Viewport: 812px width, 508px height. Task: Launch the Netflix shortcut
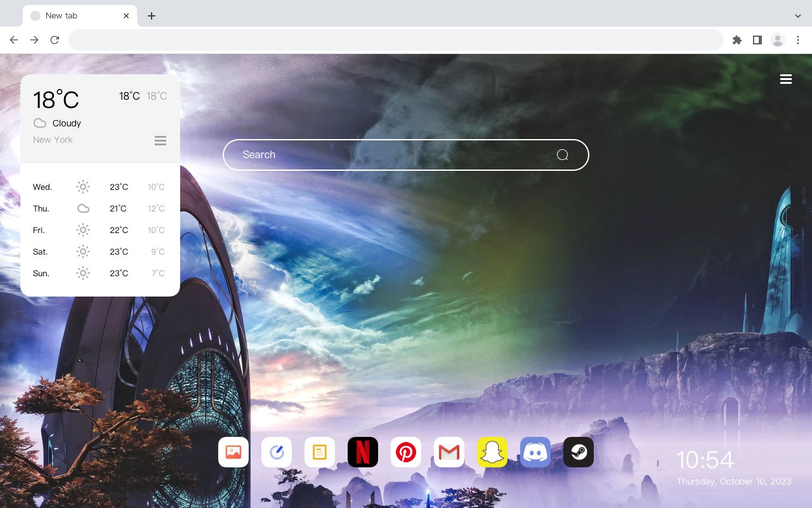(363, 452)
